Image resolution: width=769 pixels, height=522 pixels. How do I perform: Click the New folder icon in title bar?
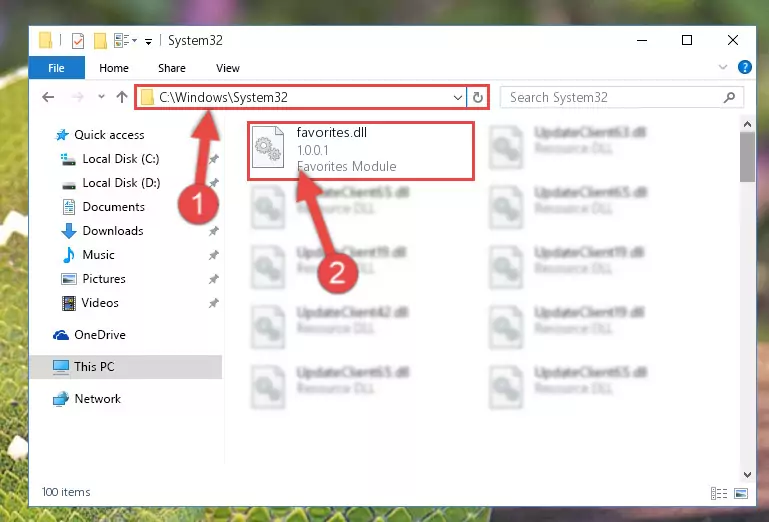(x=100, y=41)
